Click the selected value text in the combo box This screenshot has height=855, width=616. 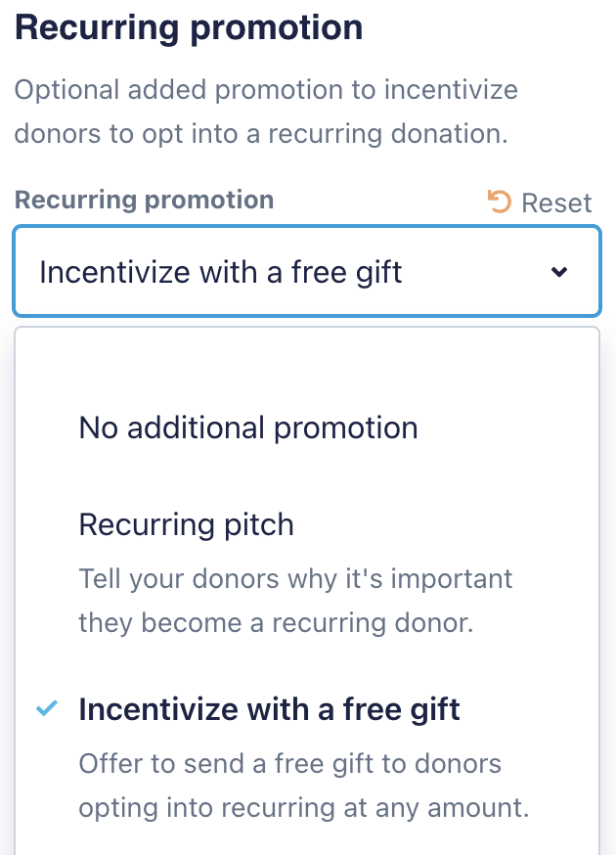tap(221, 272)
